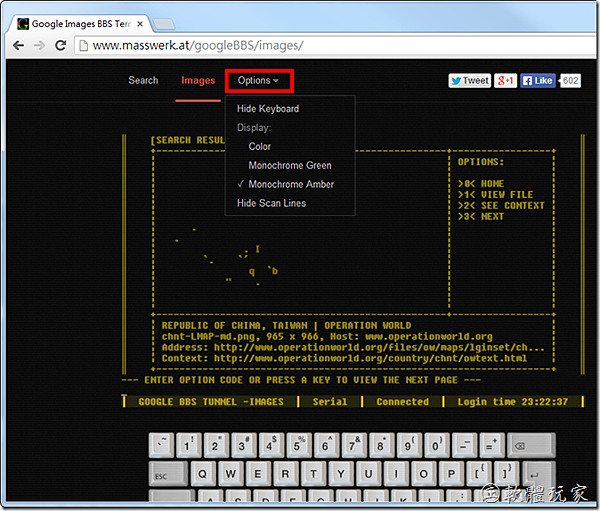Click the >2< SEE CONTEXT option
600x511 pixels.
[501, 206]
